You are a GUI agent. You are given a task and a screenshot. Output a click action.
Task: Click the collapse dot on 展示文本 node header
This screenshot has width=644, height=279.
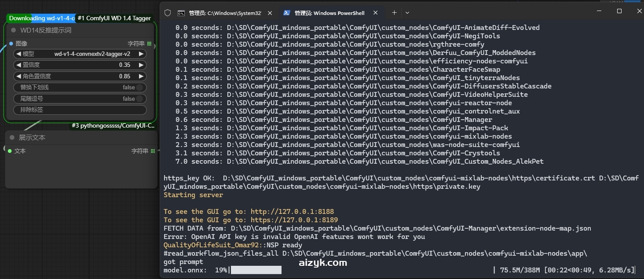click(x=12, y=137)
